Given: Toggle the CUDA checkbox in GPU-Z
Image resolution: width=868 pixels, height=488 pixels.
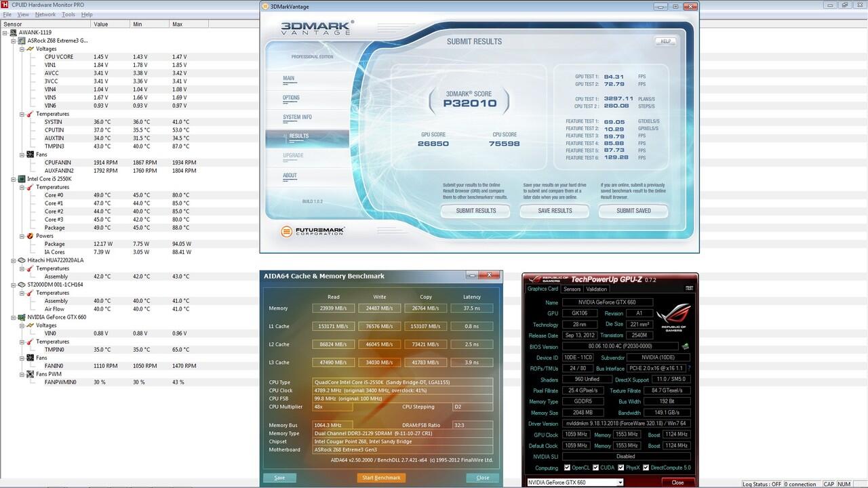Looking at the screenshot, I should point(596,468).
